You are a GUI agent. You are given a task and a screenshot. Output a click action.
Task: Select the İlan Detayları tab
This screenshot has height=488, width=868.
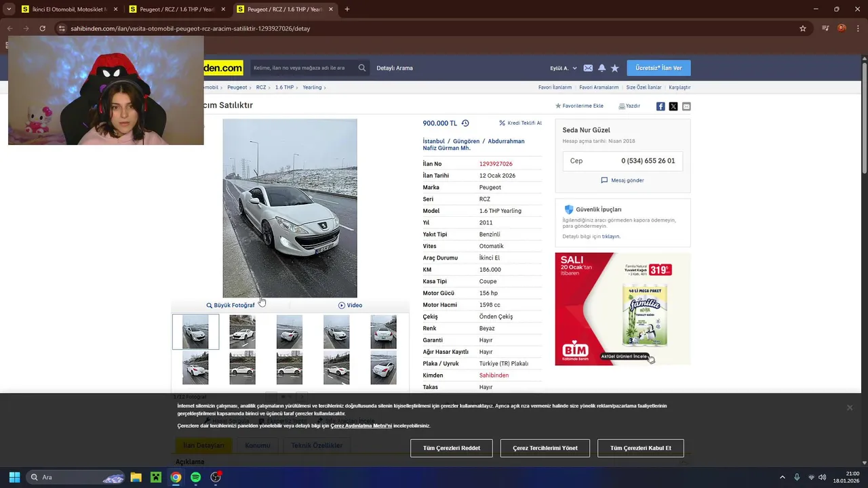coord(203,445)
